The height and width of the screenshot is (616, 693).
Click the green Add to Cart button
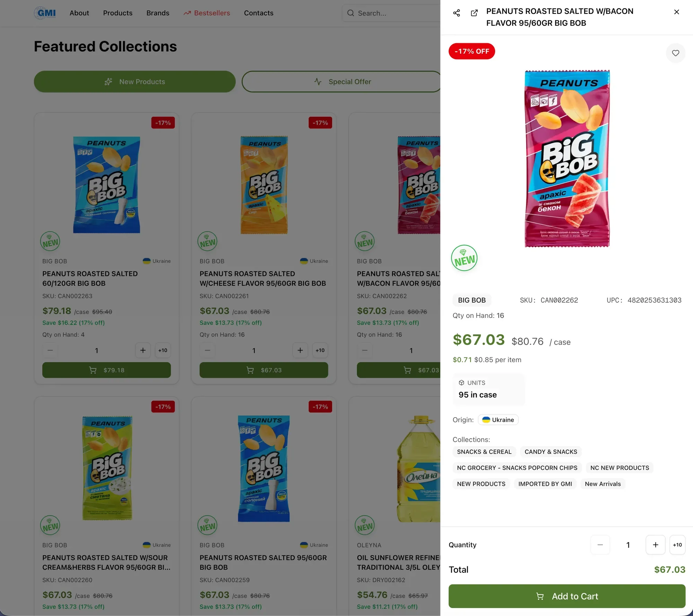click(x=567, y=596)
